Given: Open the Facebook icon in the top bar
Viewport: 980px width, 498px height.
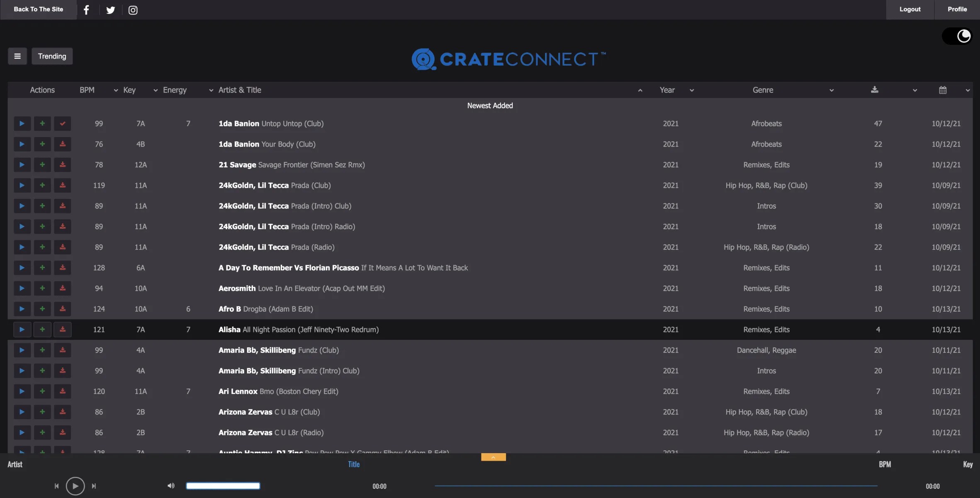Looking at the screenshot, I should point(86,9).
